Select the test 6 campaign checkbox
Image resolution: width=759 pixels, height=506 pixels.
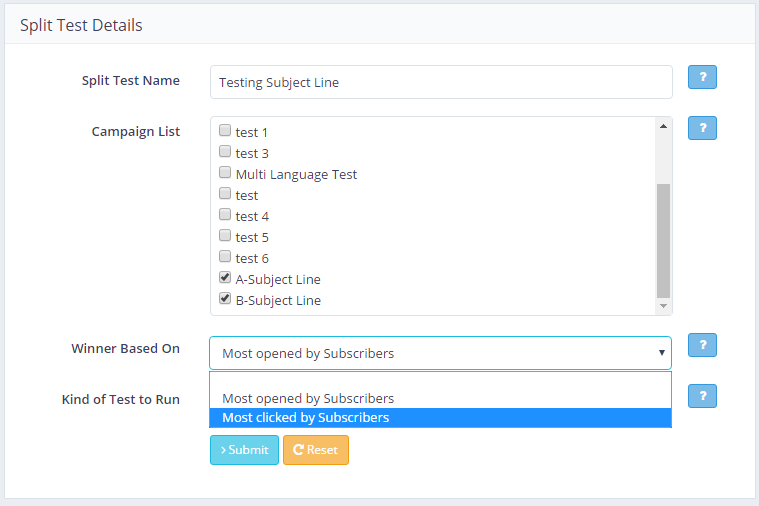click(225, 258)
